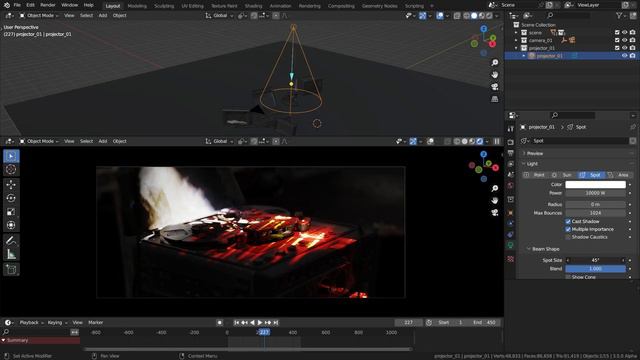The image size is (640, 360).
Task: Jump to end frame button in timeline
Action: click(x=276, y=322)
